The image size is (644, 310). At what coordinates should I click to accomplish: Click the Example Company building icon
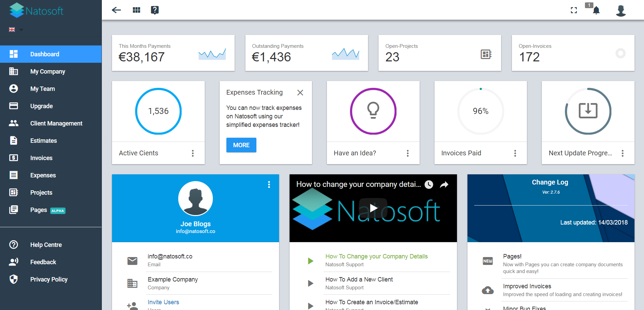click(132, 283)
